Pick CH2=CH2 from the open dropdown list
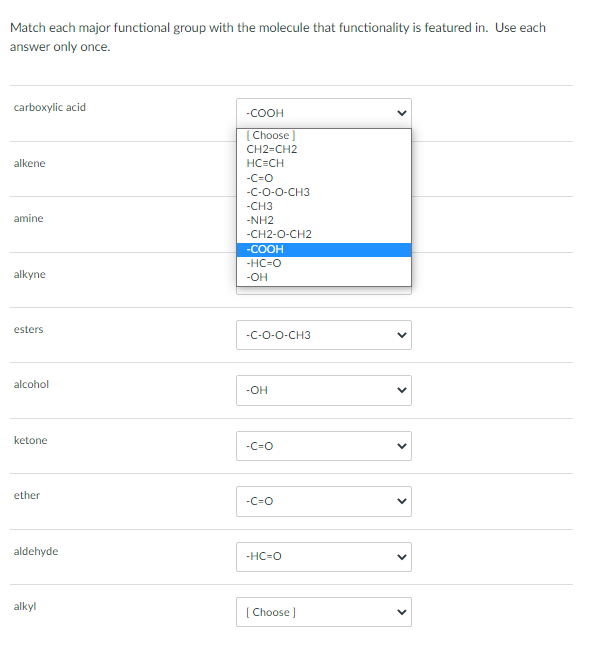Image resolution: width=589 pixels, height=647 pixels. [324, 149]
